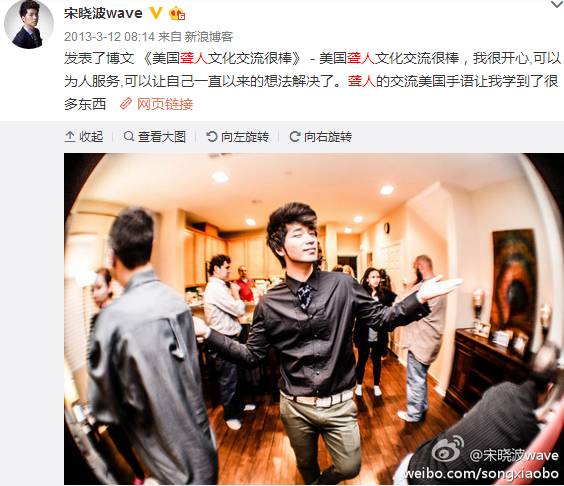Viewport: 564px width, 486px height.
Task: Click the magnifier icon for large view
Action: click(128, 136)
